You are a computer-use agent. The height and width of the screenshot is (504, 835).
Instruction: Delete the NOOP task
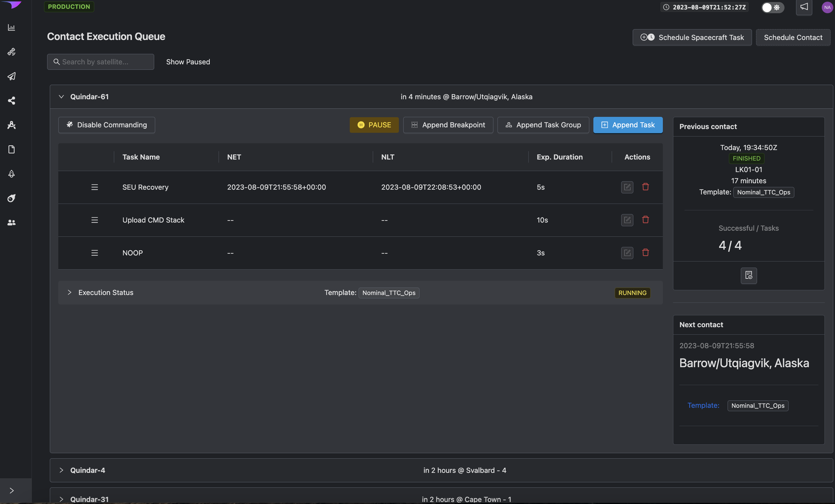click(646, 253)
